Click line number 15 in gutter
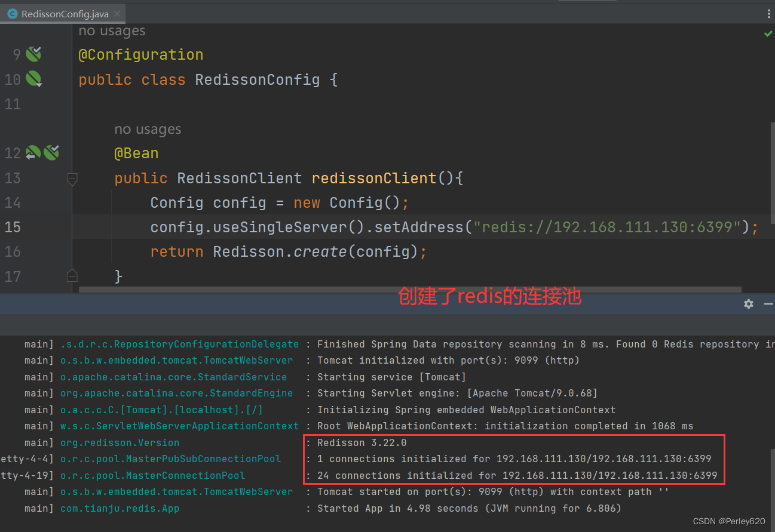Image resolution: width=775 pixels, height=532 pixels. tap(13, 227)
